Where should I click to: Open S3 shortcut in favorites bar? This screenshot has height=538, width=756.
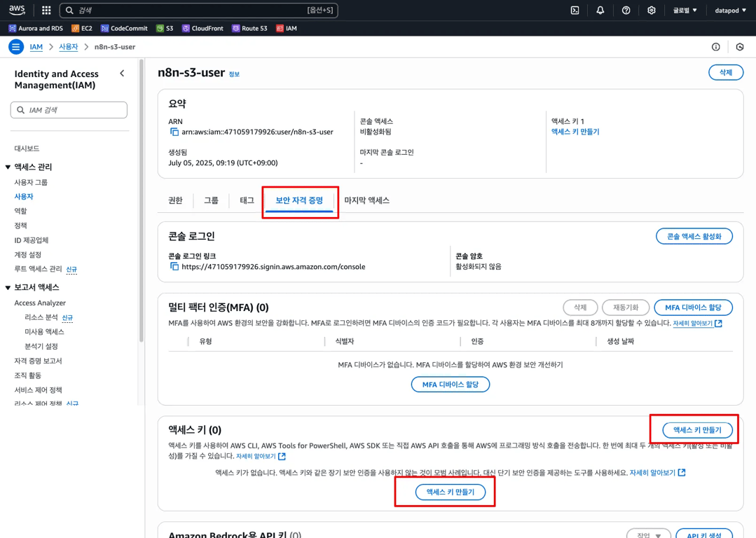tap(165, 29)
